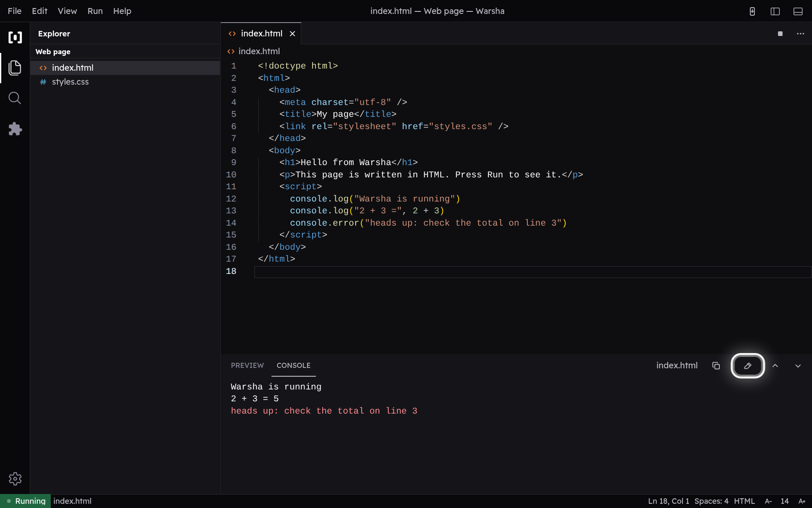Open the editor more actions ellipsis
Screen dimensions: 812x508
801,34
